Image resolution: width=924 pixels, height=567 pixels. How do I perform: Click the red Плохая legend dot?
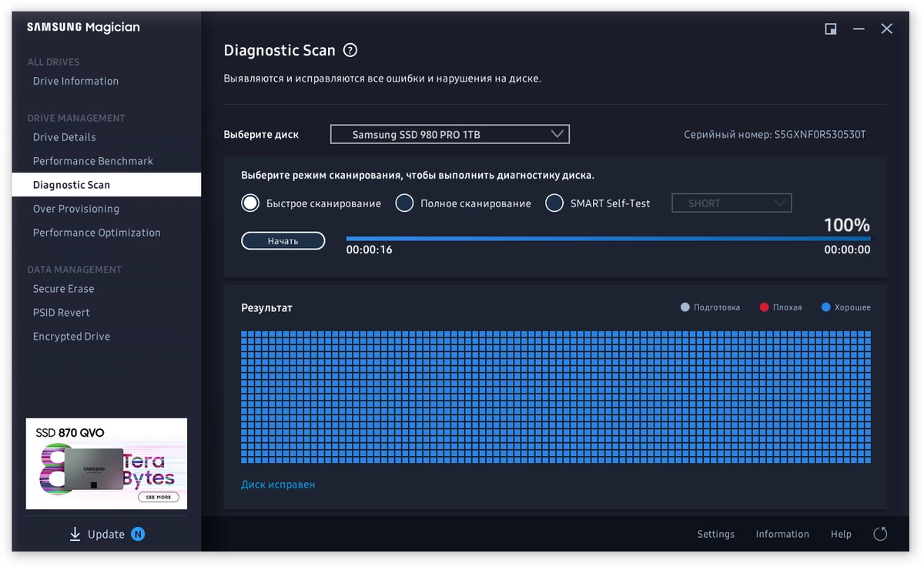coord(764,307)
